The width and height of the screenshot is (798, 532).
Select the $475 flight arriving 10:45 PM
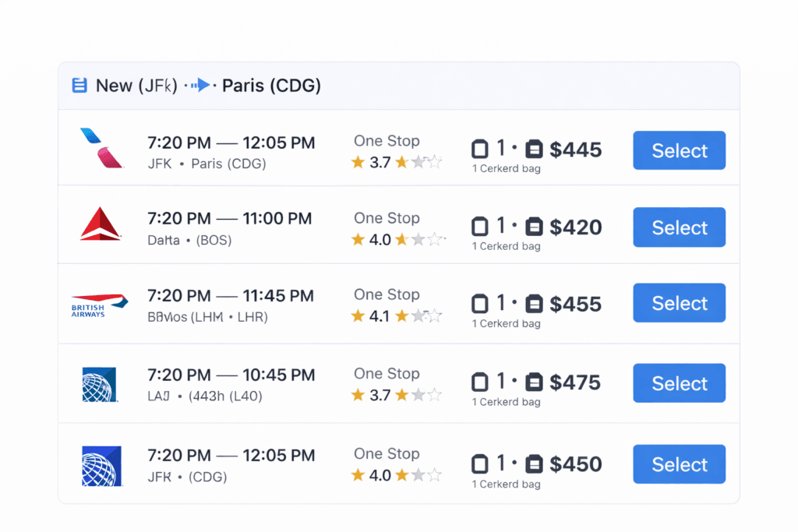[x=679, y=383]
